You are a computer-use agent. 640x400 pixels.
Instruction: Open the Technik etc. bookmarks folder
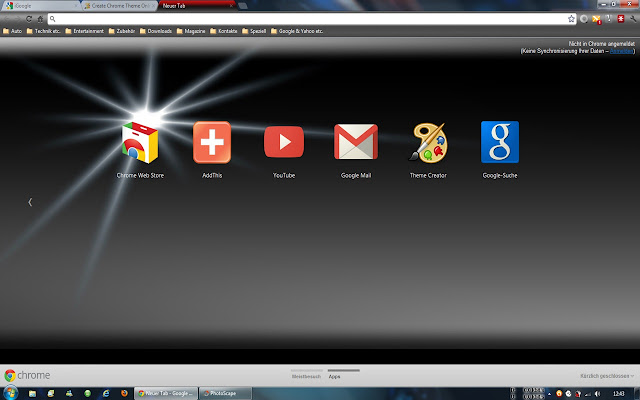(44, 31)
